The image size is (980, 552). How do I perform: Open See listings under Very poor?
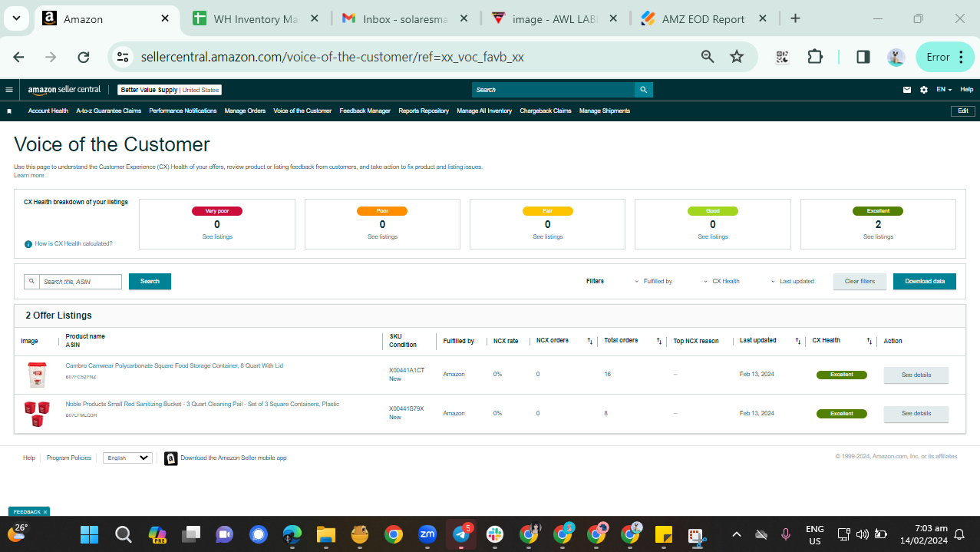tap(217, 237)
